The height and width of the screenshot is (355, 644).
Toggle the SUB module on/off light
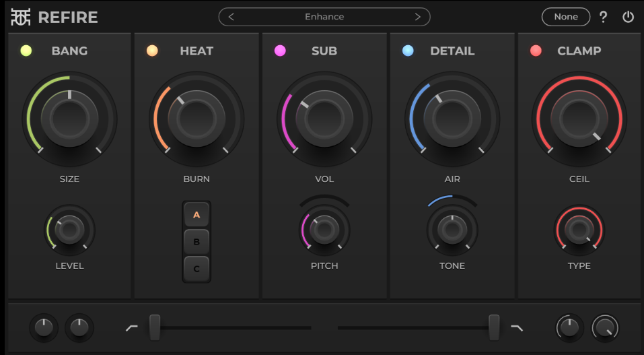tap(280, 51)
